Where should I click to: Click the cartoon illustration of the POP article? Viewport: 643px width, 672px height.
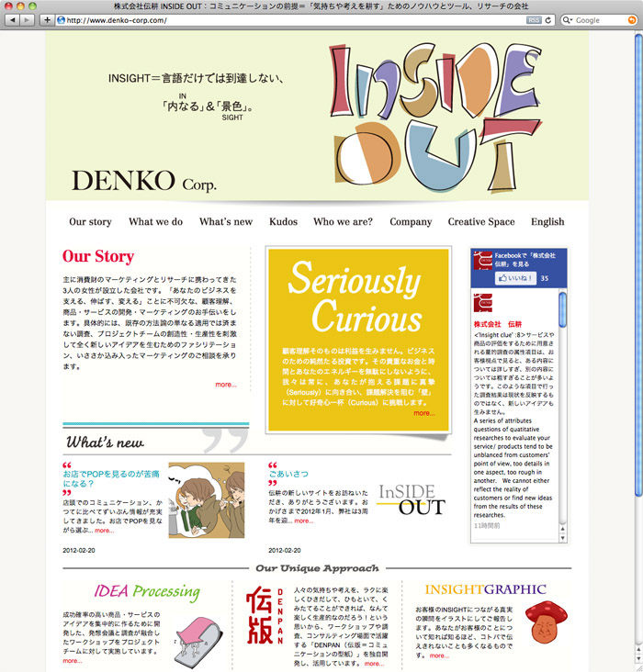[x=207, y=500]
